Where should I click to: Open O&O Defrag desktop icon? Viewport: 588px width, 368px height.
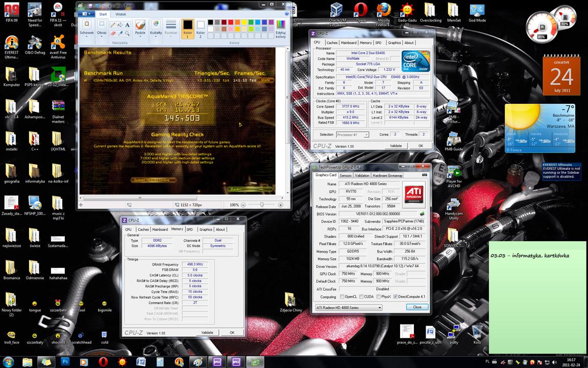click(x=35, y=45)
